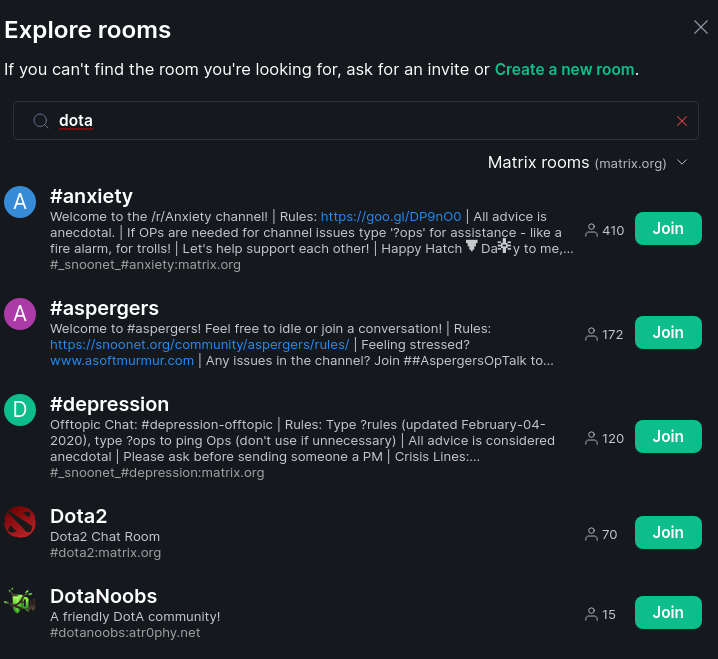Open the goo.gl/DP9nO0 rules link
Viewport: 718px width, 659px height.
(391, 217)
